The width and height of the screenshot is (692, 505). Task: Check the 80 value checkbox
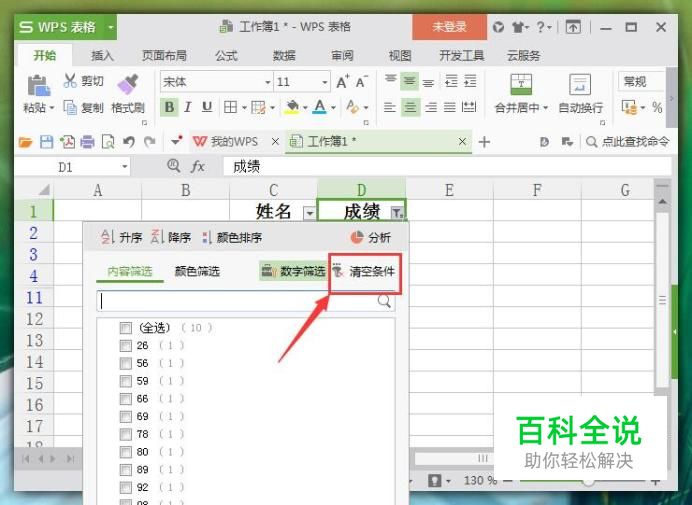coord(126,452)
